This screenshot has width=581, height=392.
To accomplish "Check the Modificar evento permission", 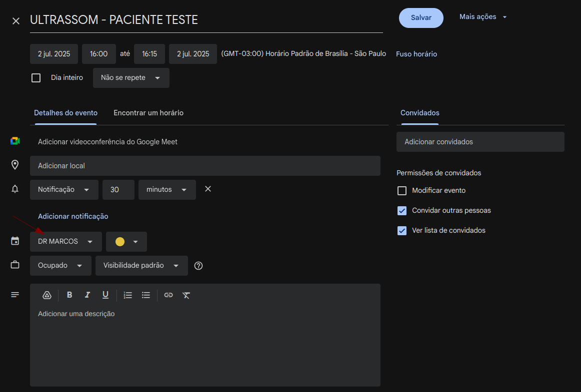I will click(x=402, y=191).
